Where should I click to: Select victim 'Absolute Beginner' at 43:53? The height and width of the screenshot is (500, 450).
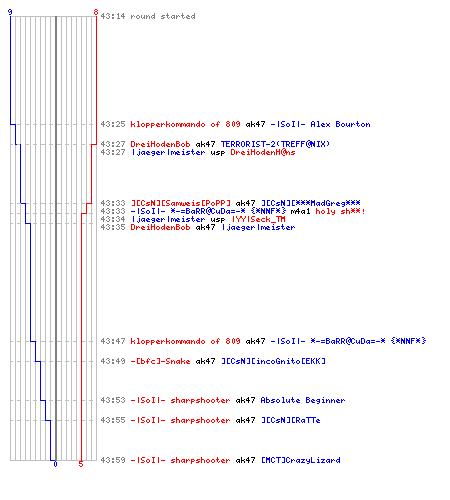coord(303,400)
